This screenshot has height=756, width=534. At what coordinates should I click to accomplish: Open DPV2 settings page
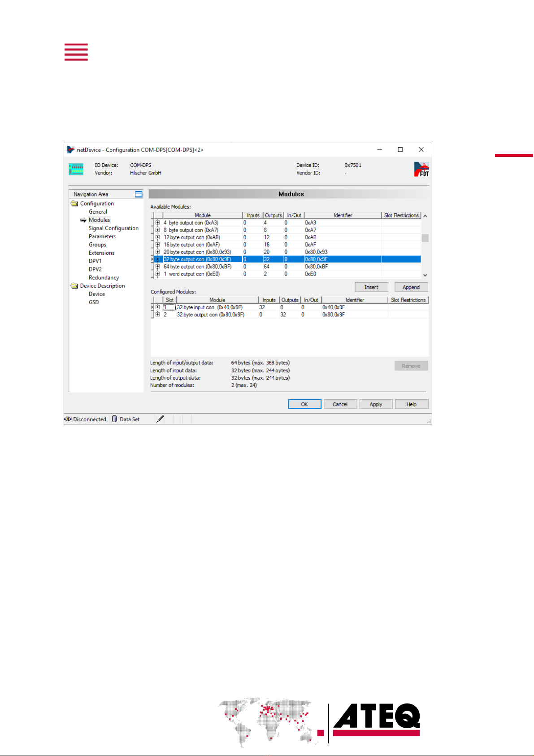[x=95, y=269]
